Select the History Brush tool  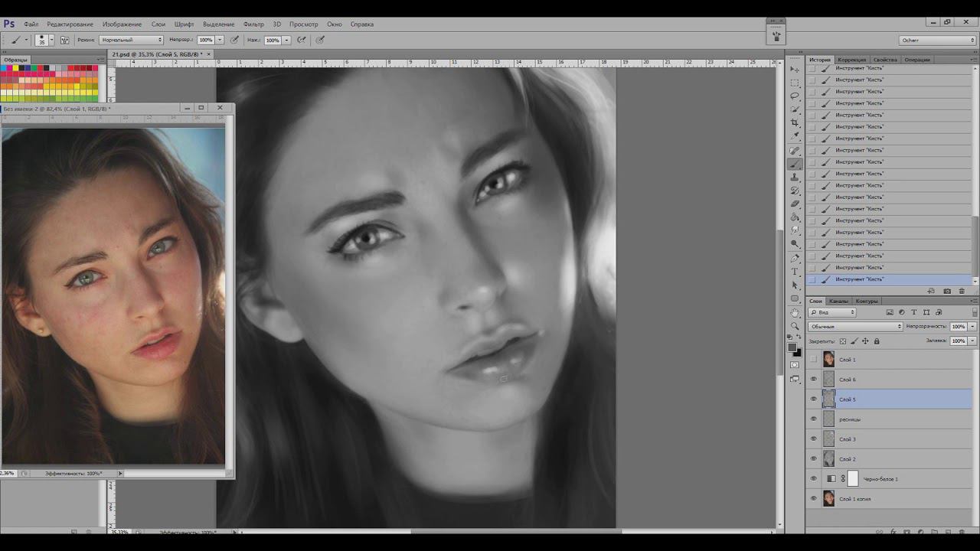[x=795, y=191]
